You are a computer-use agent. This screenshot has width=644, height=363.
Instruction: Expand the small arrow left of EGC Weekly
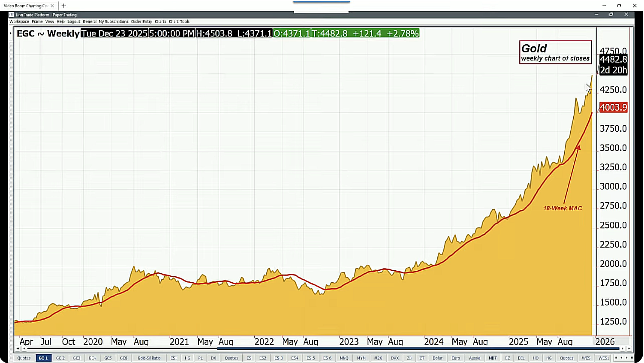click(10, 33)
